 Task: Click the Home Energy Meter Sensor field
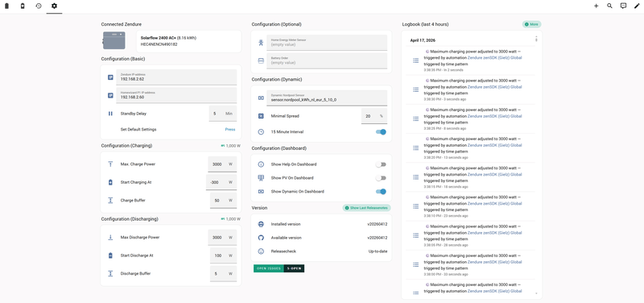[327, 43]
